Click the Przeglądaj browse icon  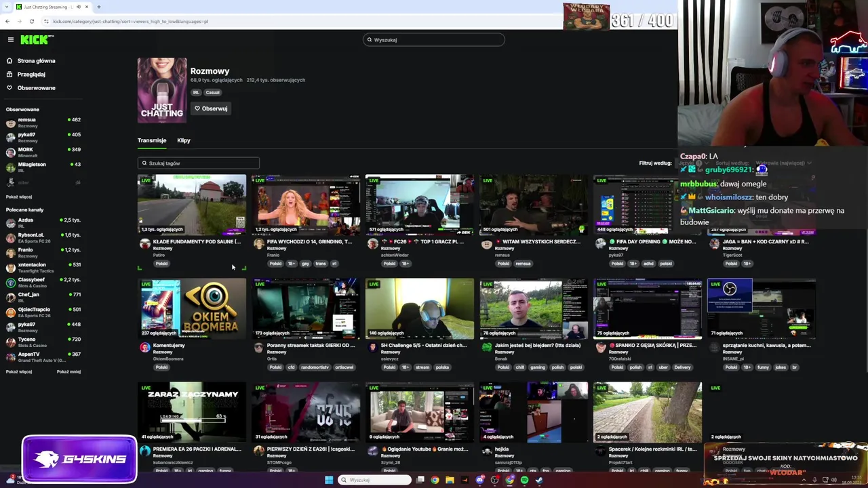[x=9, y=75]
